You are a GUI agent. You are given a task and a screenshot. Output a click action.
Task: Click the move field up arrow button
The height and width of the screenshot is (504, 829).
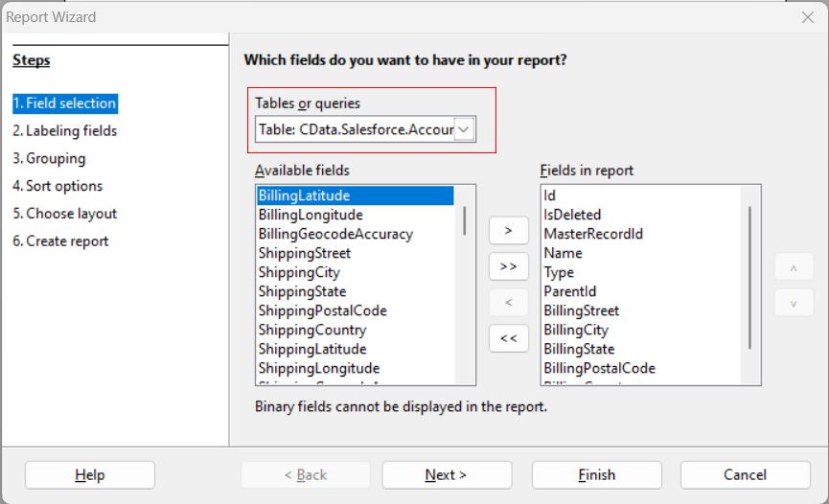coord(794,269)
